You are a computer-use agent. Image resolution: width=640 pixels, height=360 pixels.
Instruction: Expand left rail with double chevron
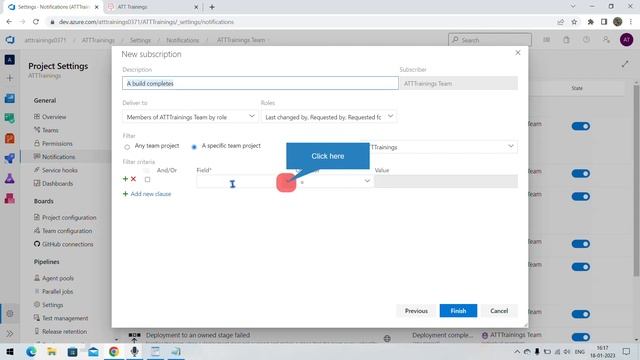point(10,333)
